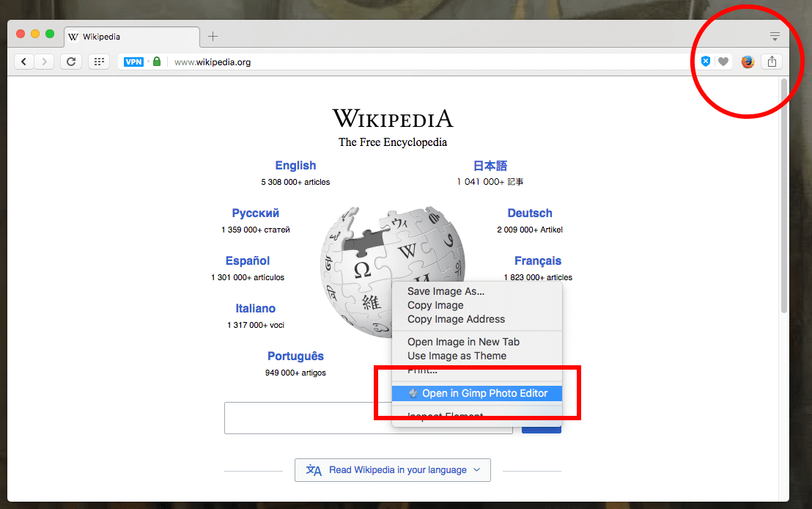Open the tab menu icon at top right
The width and height of the screenshot is (812, 509).
point(775,36)
